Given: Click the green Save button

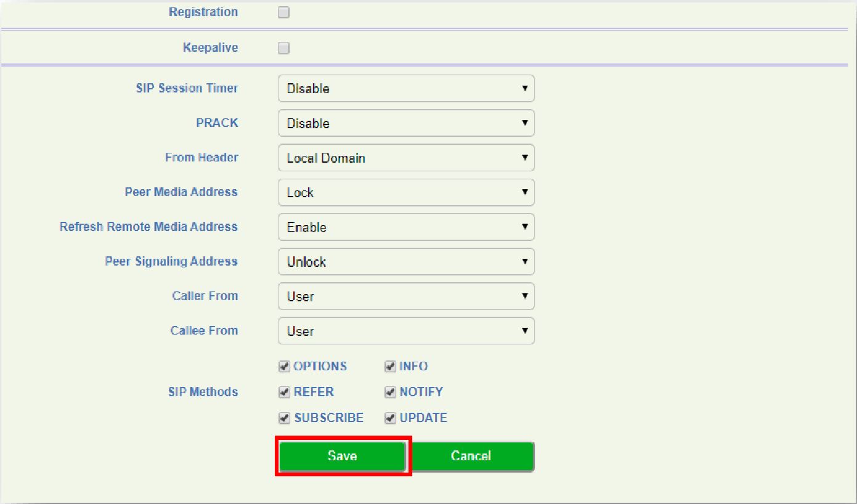Looking at the screenshot, I should coord(343,456).
